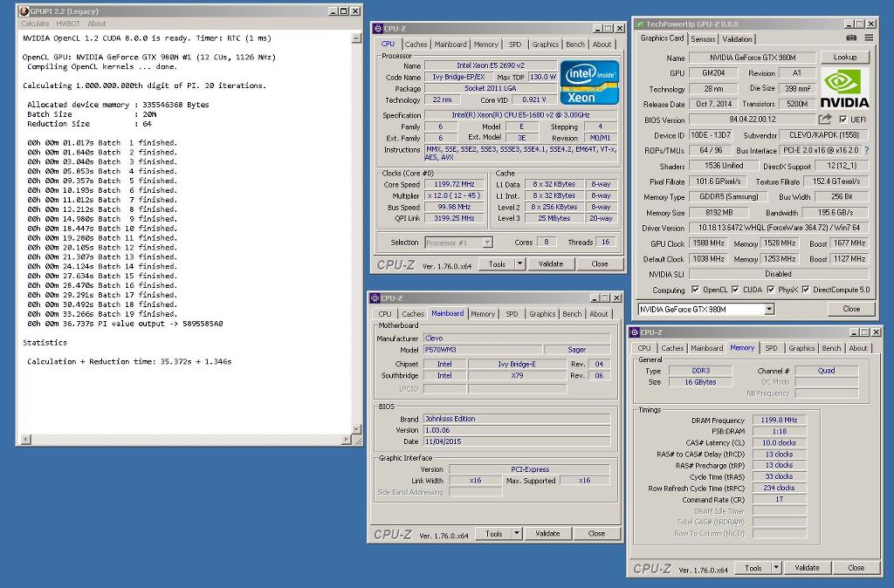Open the Calculate menu in GPUPI
The height and width of the screenshot is (588, 894).
[35, 24]
